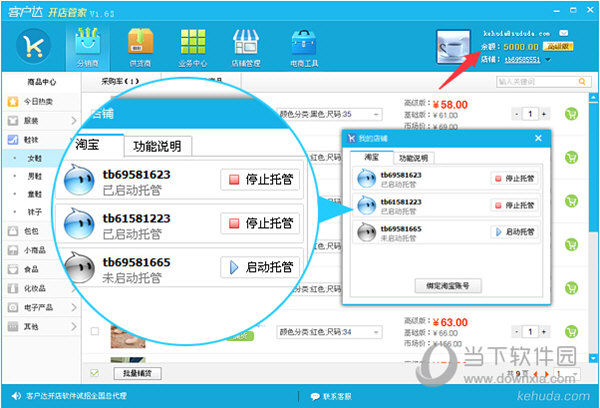
Task: Click the 今日热卖 star icon
Action: tap(13, 101)
